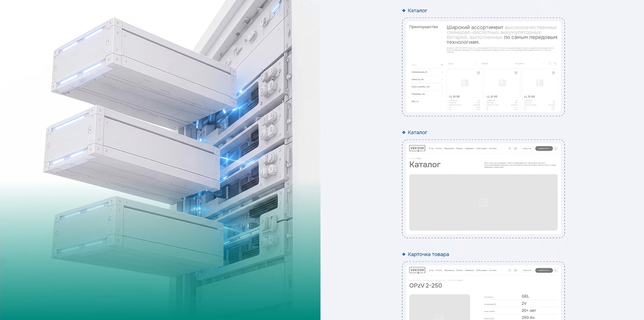The height and width of the screenshot is (320, 644).
Task: Open the first LL 12-55 product card title
Action: click(x=454, y=97)
